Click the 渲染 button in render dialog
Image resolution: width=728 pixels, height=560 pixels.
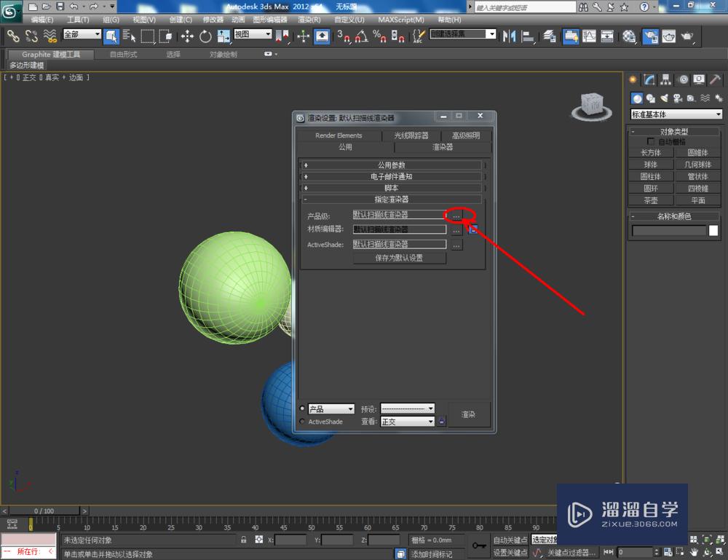coord(468,414)
